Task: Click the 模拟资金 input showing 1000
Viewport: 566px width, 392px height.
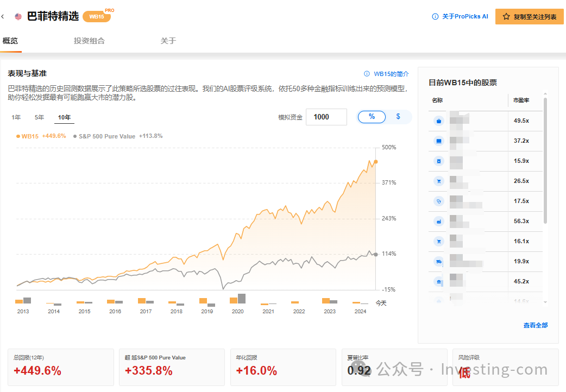Action: (x=326, y=117)
